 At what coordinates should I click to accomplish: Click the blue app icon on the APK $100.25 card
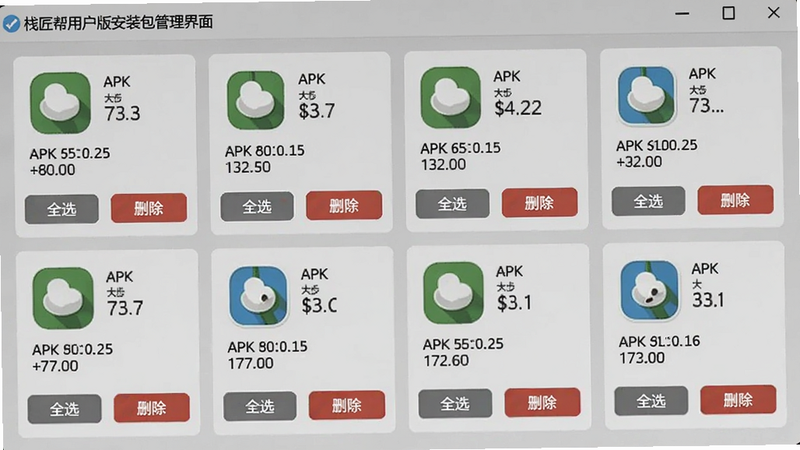pyautogui.click(x=646, y=95)
